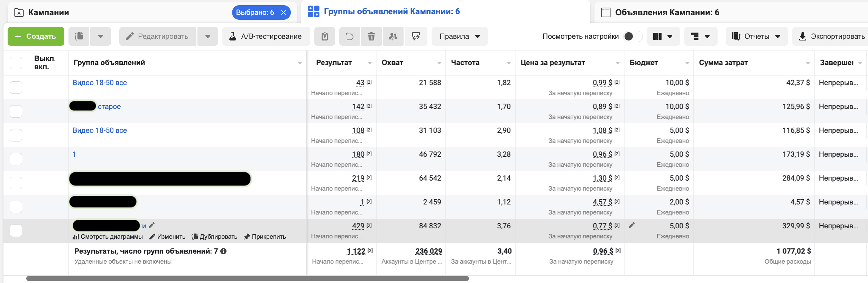Click total spend 1 077,02 $
Screen dimensions: 868x283
[794, 251]
